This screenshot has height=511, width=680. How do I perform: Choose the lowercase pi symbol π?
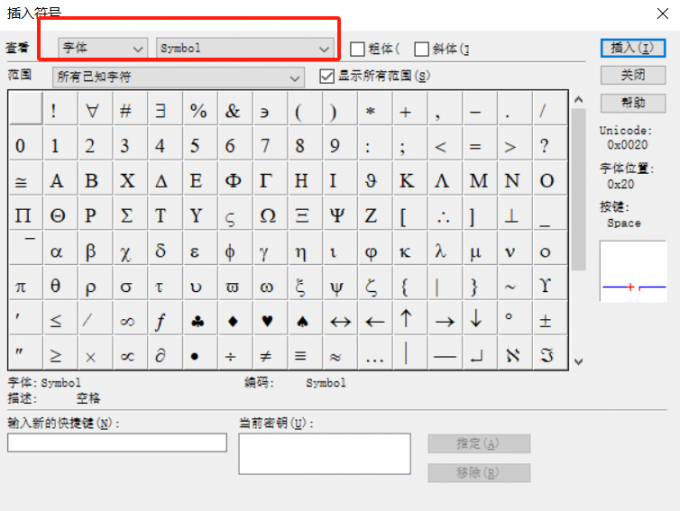click(21, 286)
